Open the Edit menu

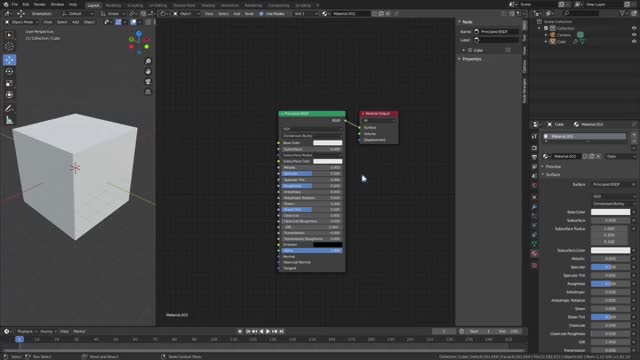tap(26, 4)
